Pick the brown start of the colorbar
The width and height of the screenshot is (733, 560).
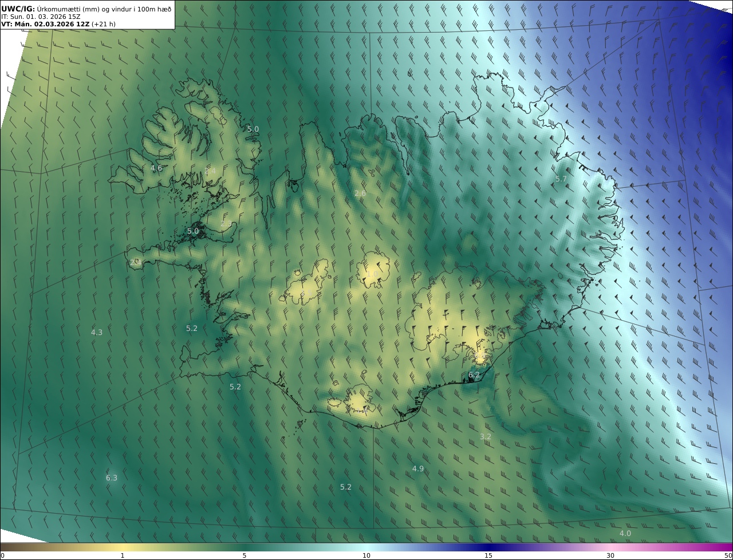7,547
